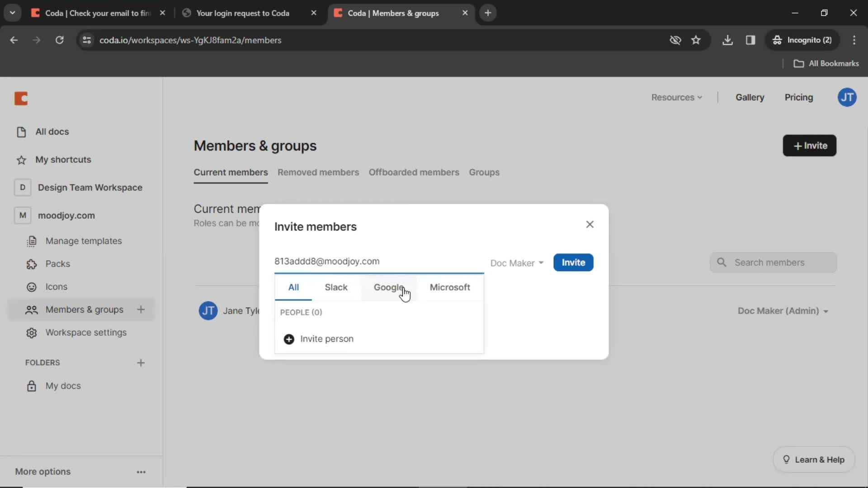Select the Google source tab
The image size is (868, 488).
tap(388, 287)
